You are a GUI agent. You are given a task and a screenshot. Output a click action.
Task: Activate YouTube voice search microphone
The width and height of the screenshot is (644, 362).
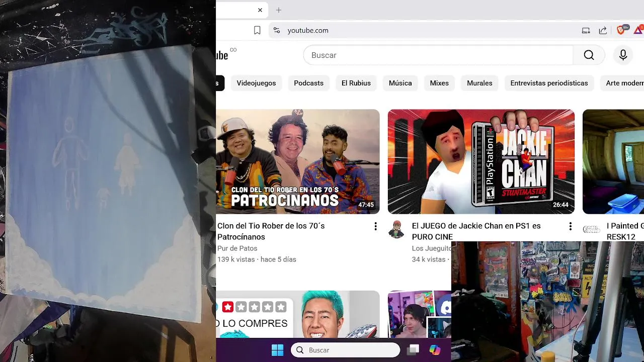point(623,55)
